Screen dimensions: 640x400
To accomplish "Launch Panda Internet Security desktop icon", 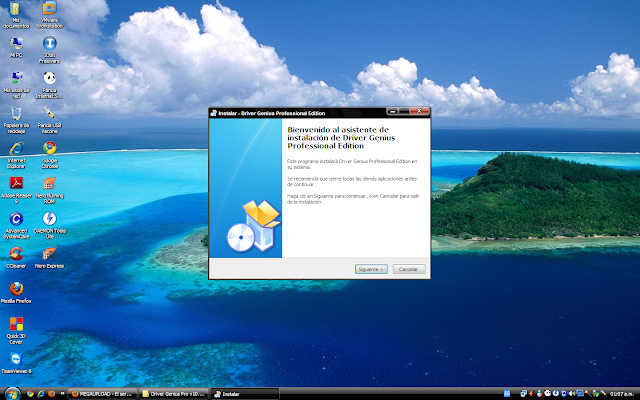I will pos(49,85).
